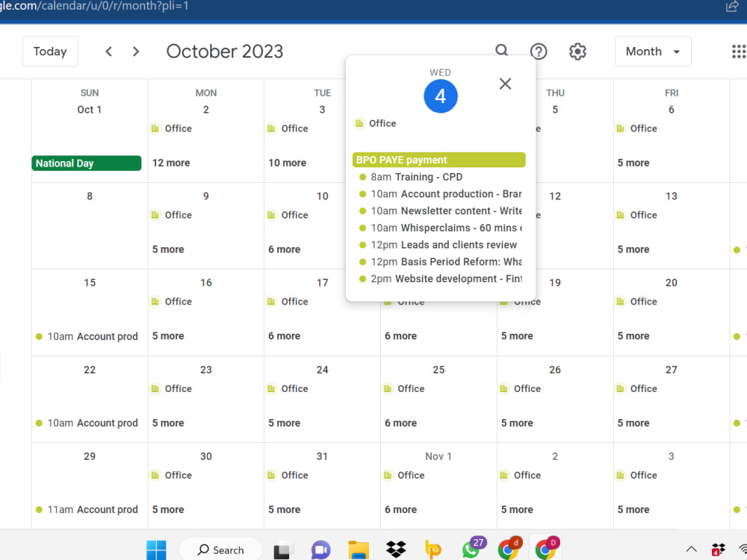Screen dimensions: 747x560
Task: Open Office location on Monday 9
Action: point(172,215)
